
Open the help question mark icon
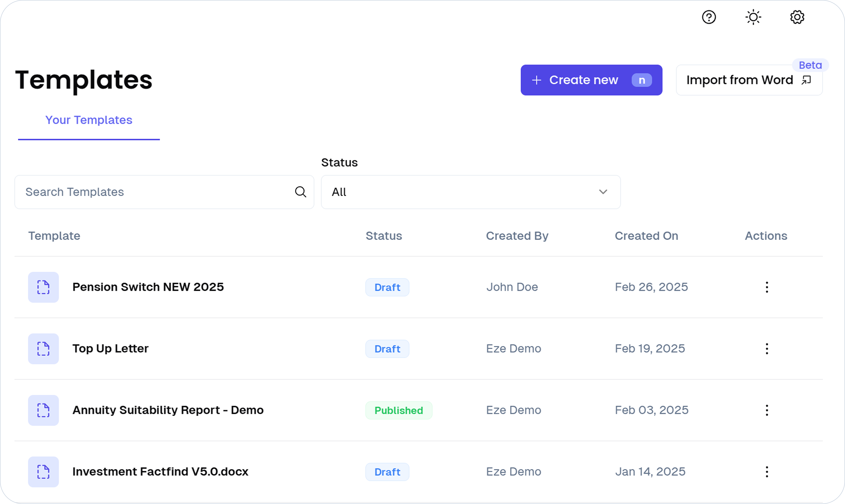pyautogui.click(x=709, y=17)
